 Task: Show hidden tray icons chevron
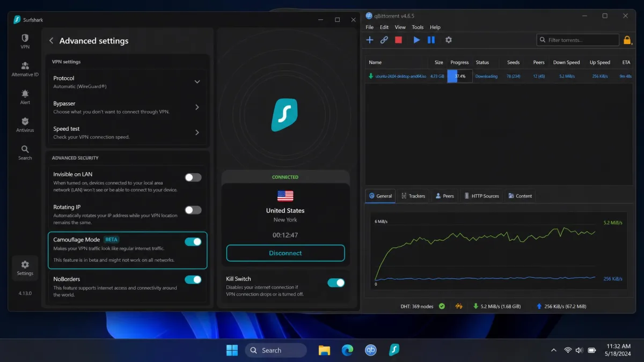[554, 350]
